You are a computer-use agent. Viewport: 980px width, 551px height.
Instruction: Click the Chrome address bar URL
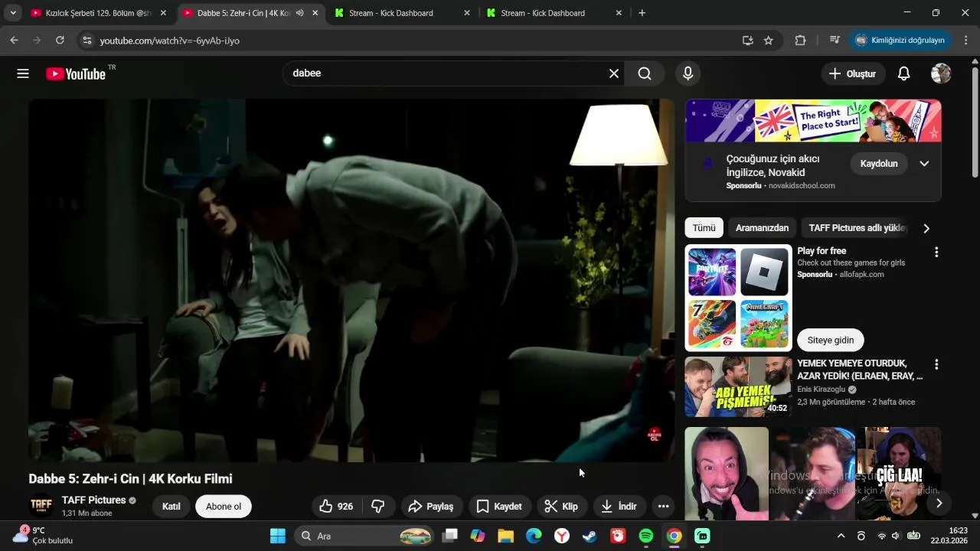170,41
